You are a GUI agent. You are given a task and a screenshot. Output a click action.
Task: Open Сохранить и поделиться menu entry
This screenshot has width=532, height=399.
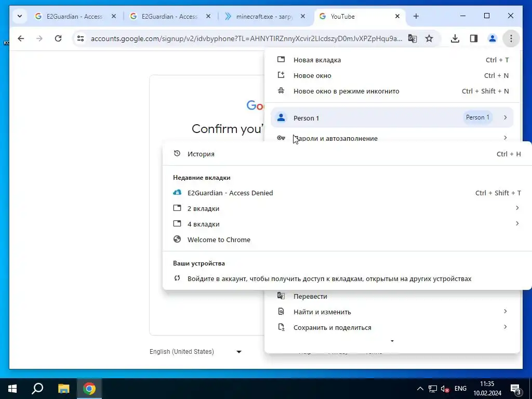392,327
